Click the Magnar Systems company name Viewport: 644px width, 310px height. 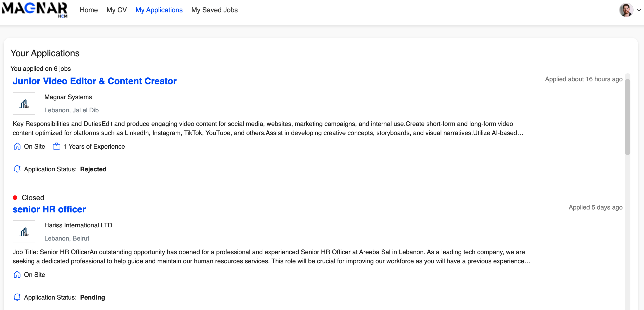68,97
